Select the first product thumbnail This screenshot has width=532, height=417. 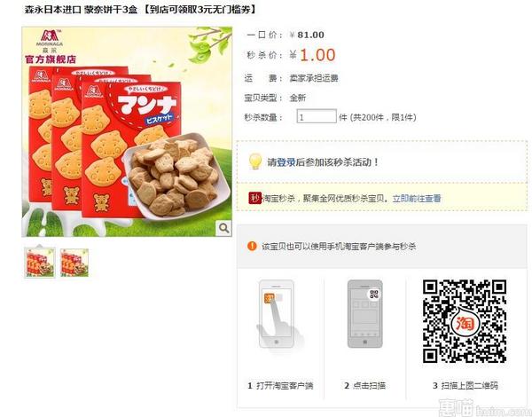click(40, 263)
